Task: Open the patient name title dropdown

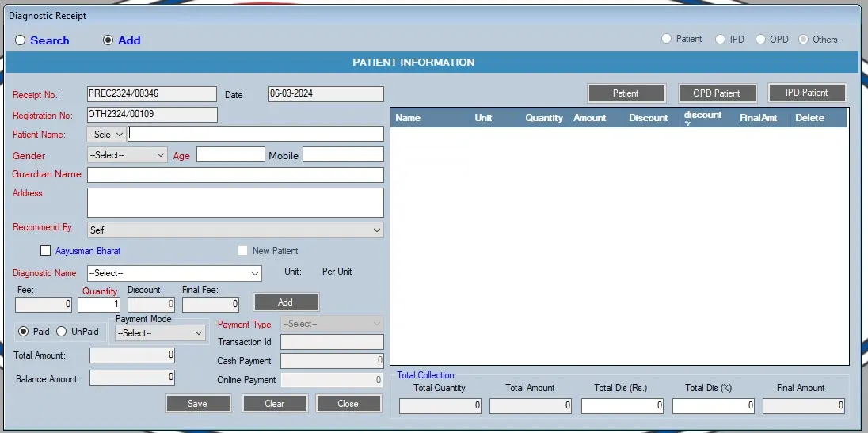Action: (107, 135)
